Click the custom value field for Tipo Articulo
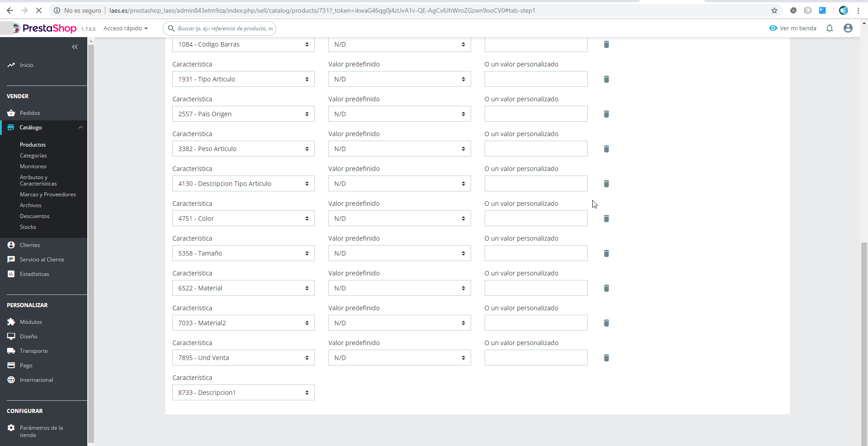Viewport: 868px width, 446px height. coord(535,79)
